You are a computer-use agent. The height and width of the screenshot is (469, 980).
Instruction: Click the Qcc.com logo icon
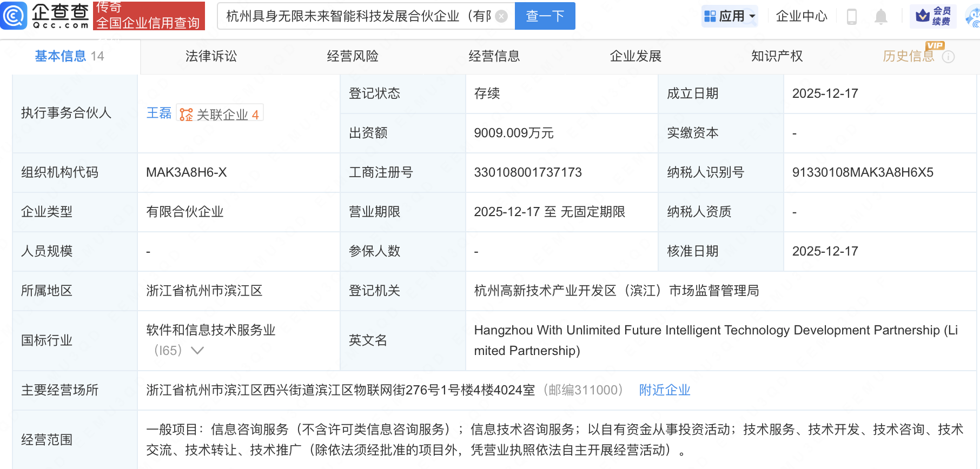coord(14,16)
